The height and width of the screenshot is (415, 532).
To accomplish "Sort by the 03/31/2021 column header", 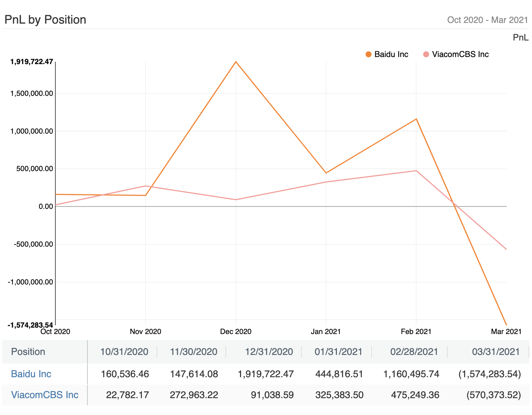I will 496,352.
